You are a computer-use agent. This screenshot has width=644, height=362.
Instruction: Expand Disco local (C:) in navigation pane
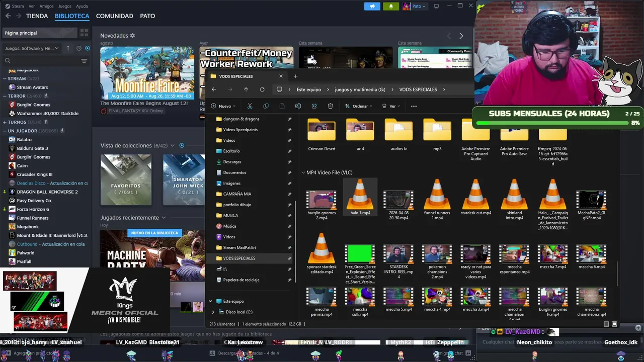(x=213, y=312)
